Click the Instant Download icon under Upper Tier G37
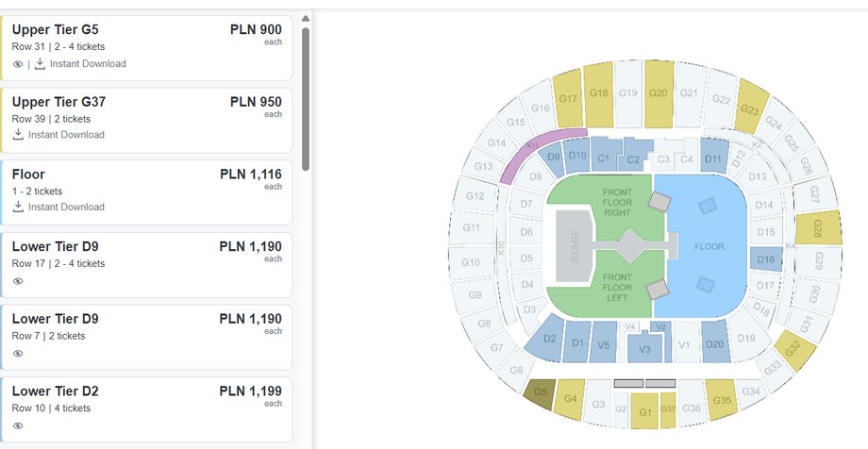 click(x=18, y=135)
